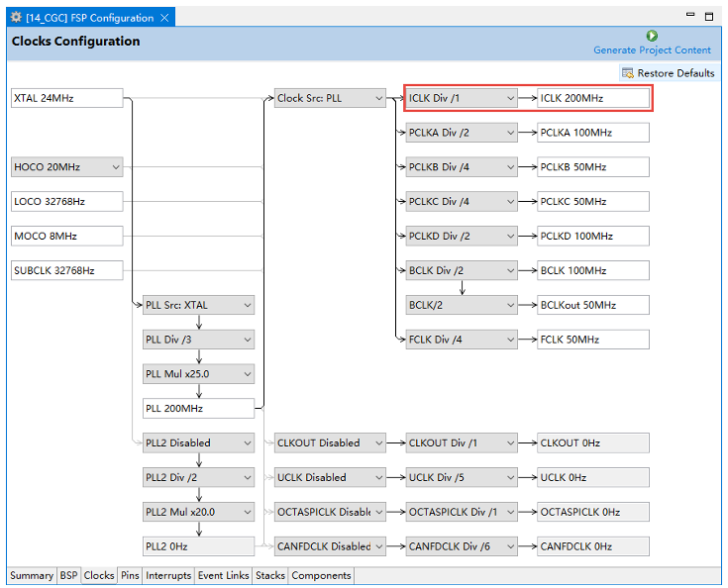The image size is (728, 588).
Task: Click the PCLKB 50MHz output field
Action: click(593, 167)
